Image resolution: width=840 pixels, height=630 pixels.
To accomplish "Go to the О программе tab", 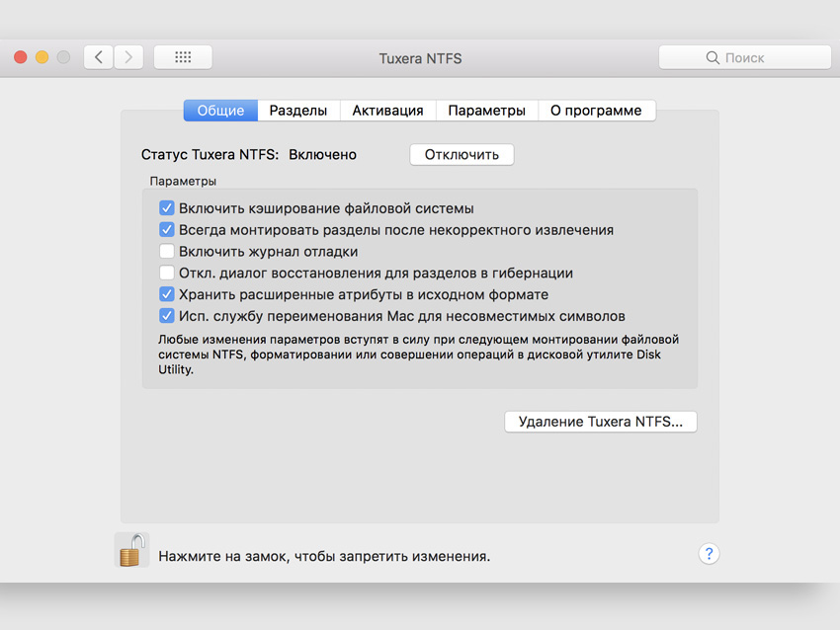I will click(x=596, y=111).
